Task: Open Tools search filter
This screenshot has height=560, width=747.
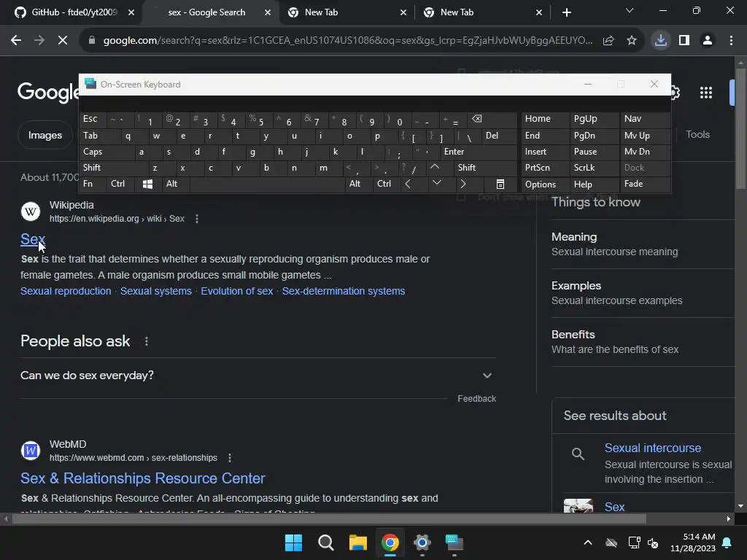Action: [697, 135]
